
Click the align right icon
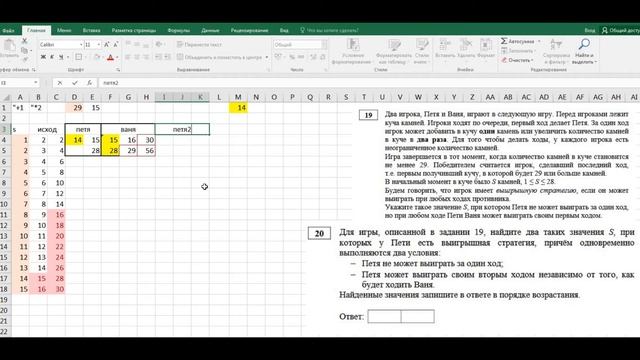point(146,57)
